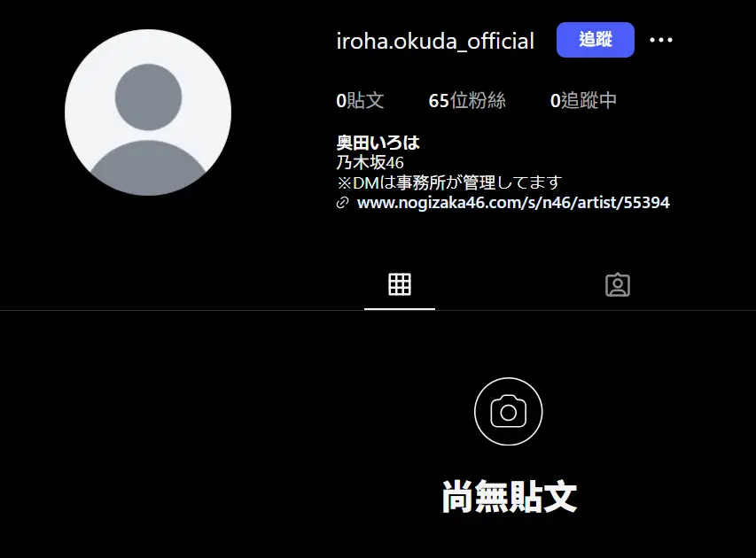756x558 pixels.
Task: Open the 65位粉絲 followers list
Action: click(x=467, y=100)
